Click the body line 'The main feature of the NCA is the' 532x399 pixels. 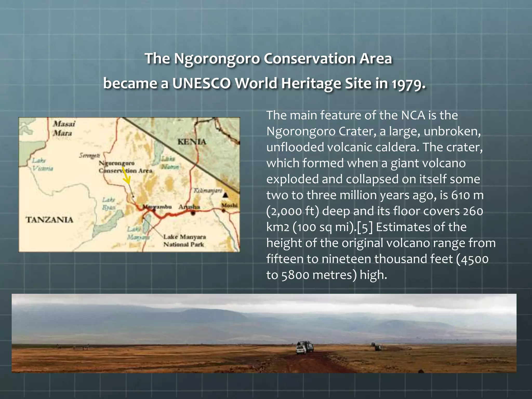coord(362,115)
